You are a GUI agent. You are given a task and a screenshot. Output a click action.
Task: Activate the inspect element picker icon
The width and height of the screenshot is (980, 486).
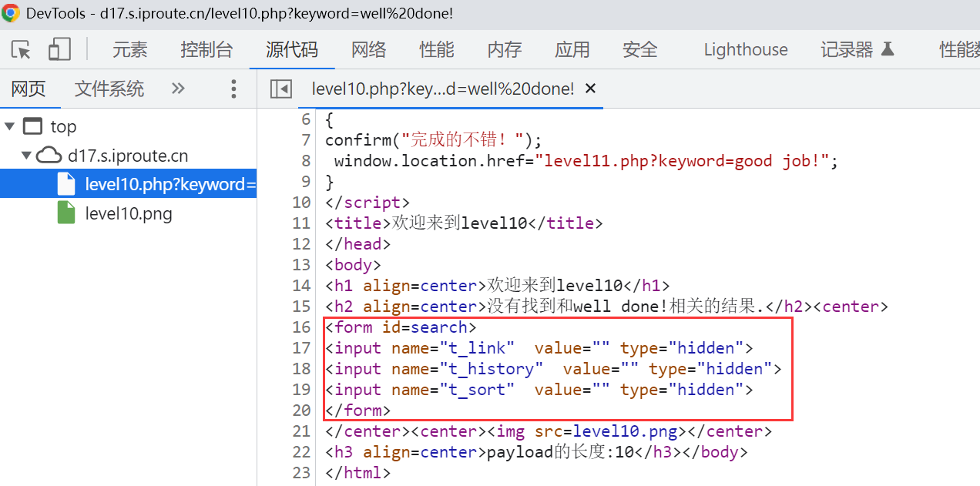[22, 50]
